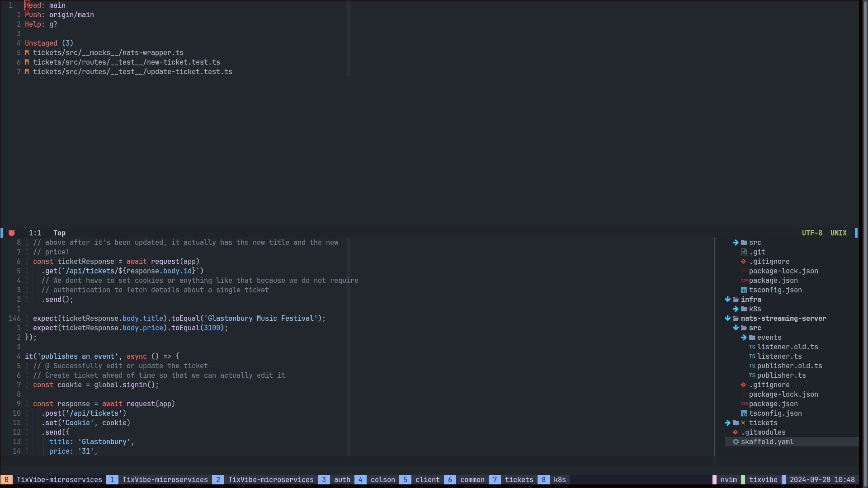The width and height of the screenshot is (868, 488).
Task: Collapse the nats-streaming-server folder arrow
Action: [727, 319]
